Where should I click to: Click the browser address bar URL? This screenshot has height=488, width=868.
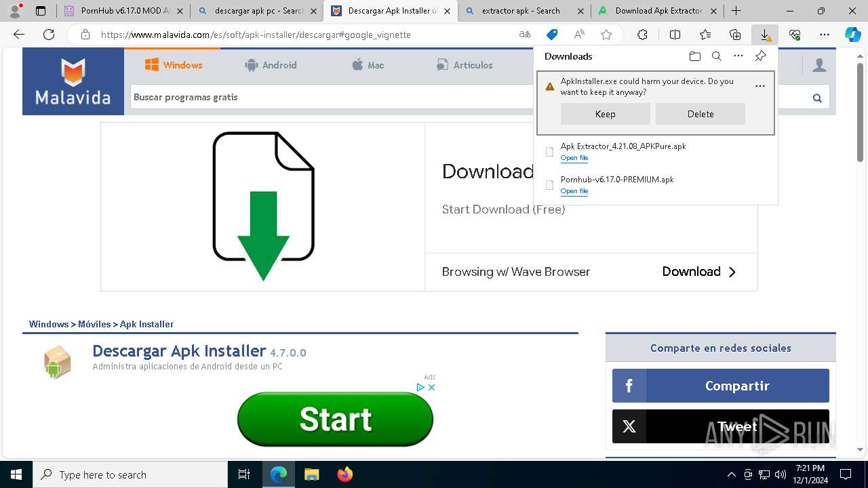click(x=256, y=35)
